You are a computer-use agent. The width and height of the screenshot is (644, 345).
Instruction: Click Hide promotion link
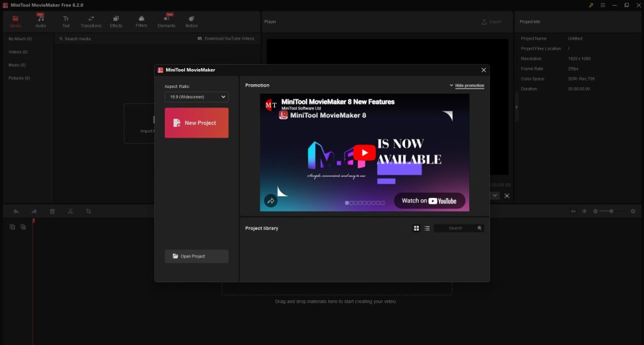469,85
